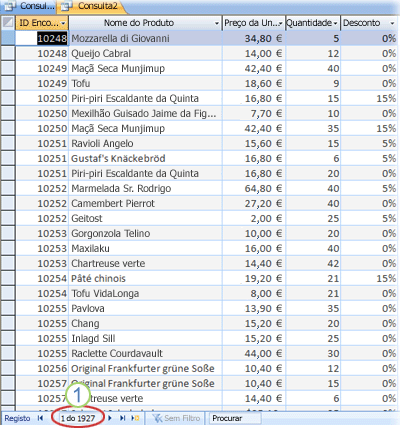Screen dimensions: 400x428
Task: Click the Pâté chinois cell
Action: 145,278
